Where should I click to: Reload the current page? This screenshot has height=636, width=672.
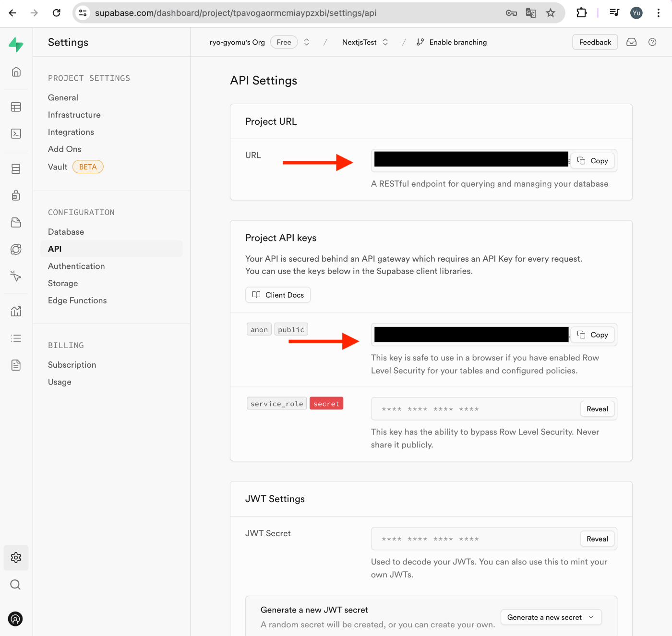(56, 13)
